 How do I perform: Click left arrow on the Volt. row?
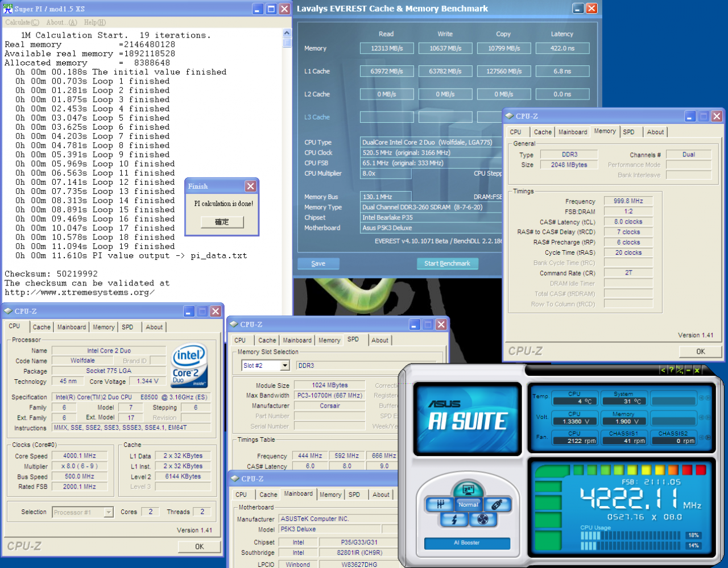coord(702,418)
